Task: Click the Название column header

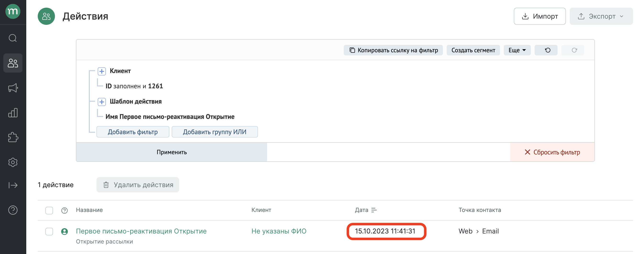Action: (89, 210)
